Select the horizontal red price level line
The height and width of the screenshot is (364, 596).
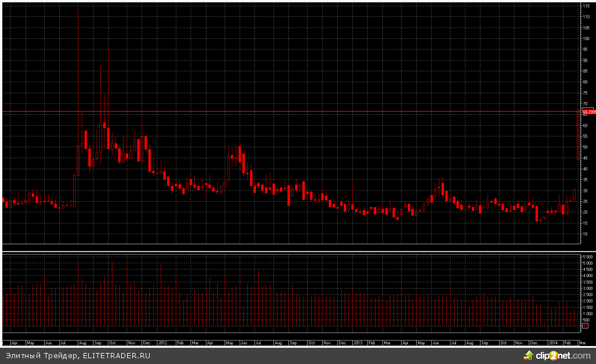[290, 111]
